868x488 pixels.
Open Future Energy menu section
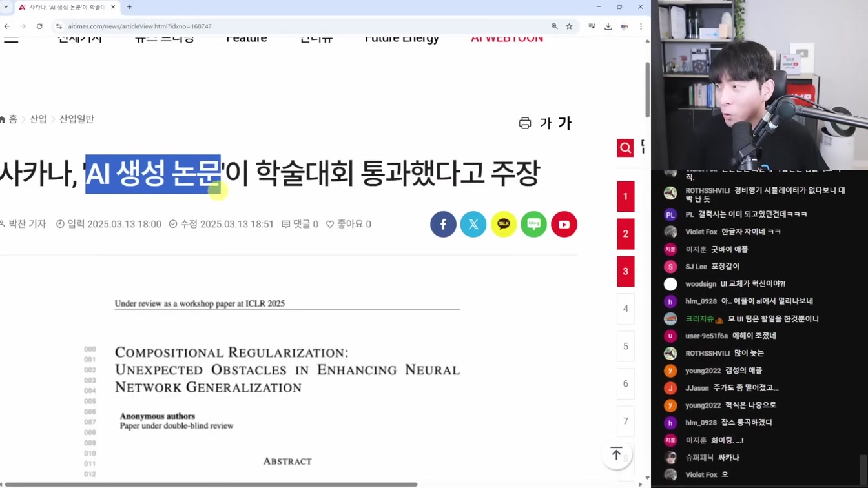click(402, 39)
